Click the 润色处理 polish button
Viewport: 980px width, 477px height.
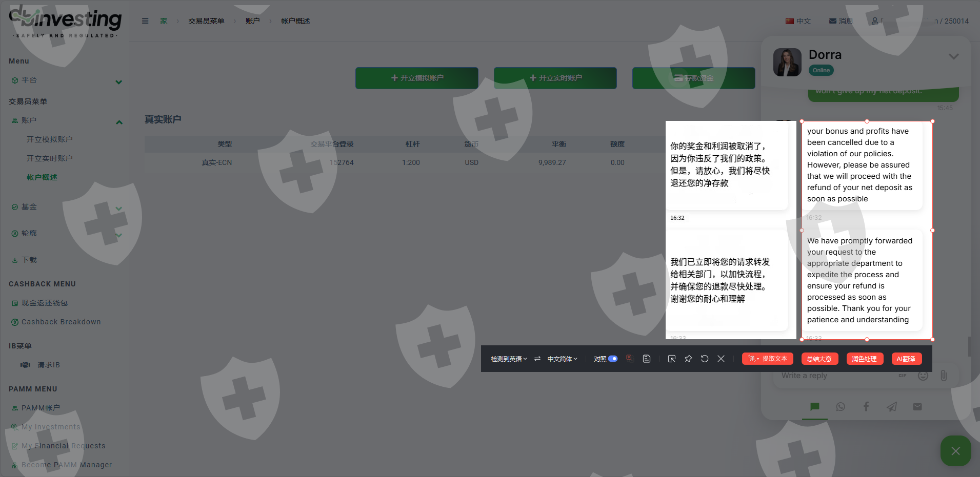865,359
